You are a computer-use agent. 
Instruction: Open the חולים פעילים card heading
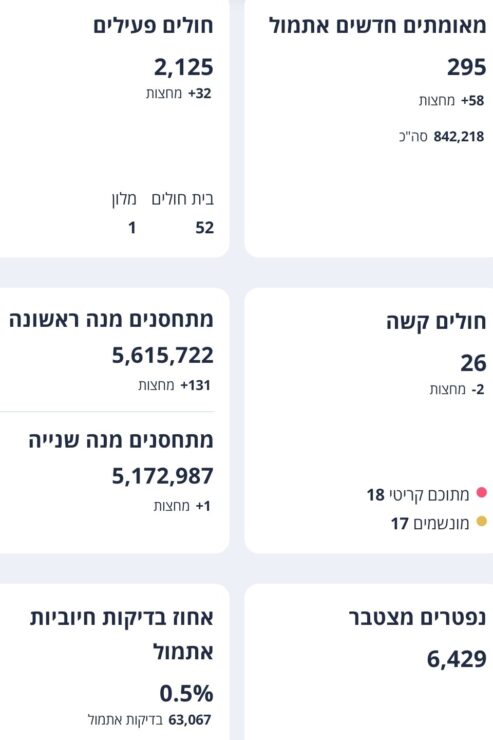(x=153, y=25)
